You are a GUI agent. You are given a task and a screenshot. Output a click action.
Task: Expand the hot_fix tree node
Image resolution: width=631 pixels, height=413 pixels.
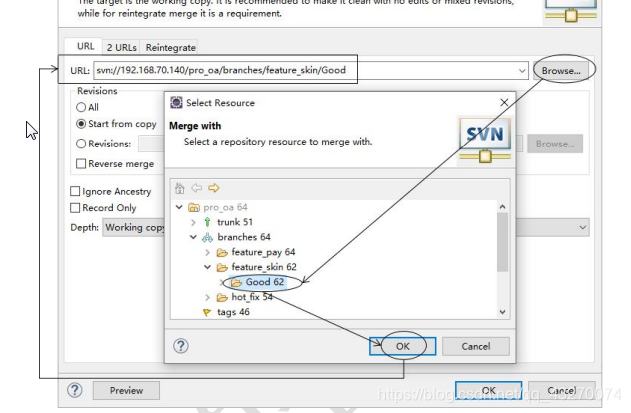click(x=208, y=297)
